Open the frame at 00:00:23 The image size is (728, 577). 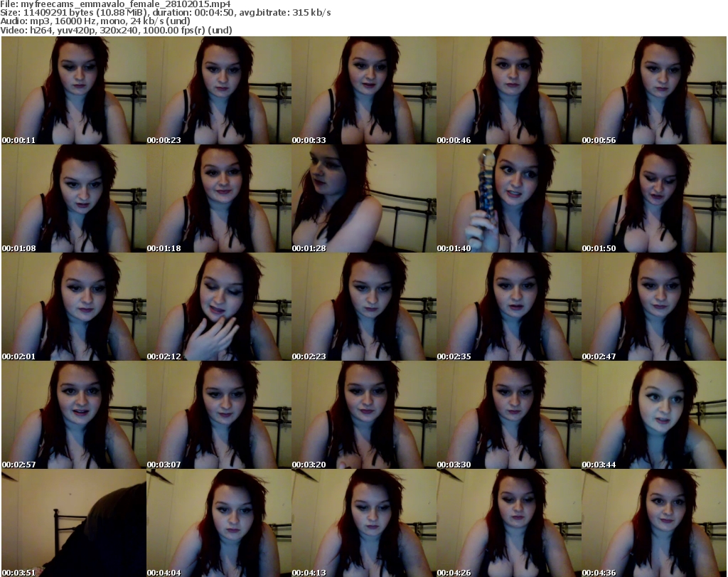219,90
